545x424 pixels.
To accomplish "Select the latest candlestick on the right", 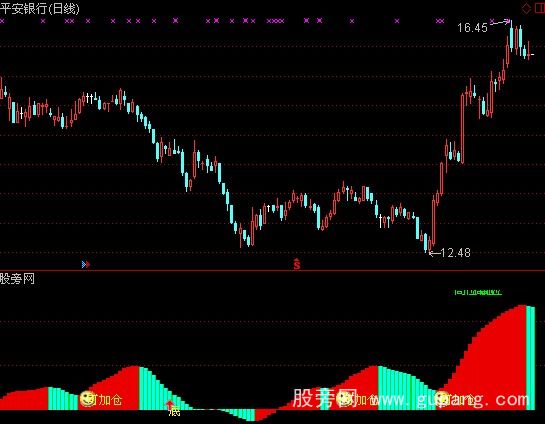I will (529, 51).
